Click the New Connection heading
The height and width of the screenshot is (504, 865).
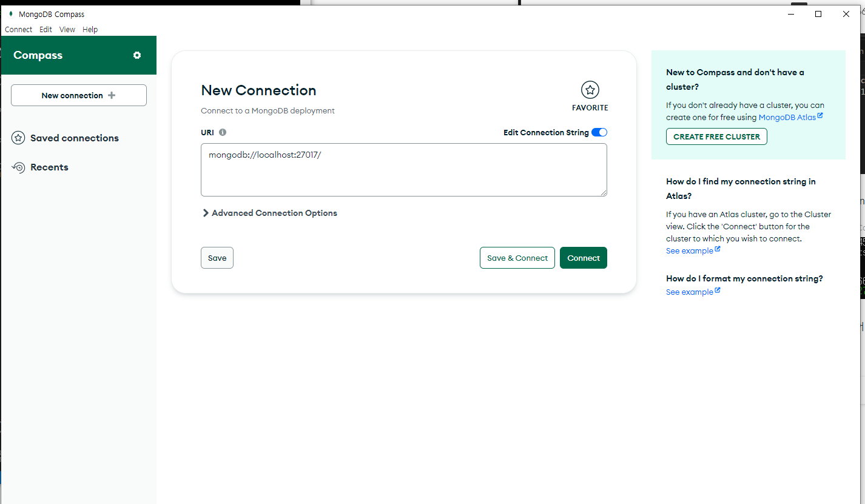point(258,90)
